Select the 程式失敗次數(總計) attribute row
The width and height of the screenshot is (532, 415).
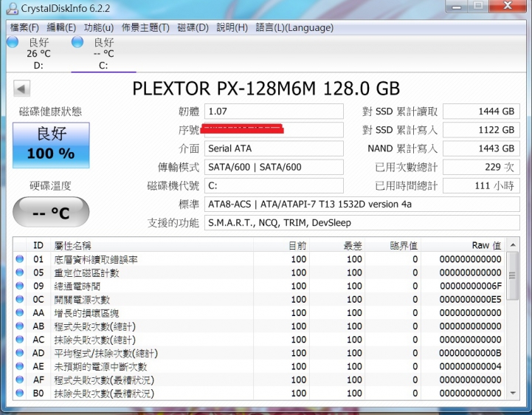tap(259, 326)
